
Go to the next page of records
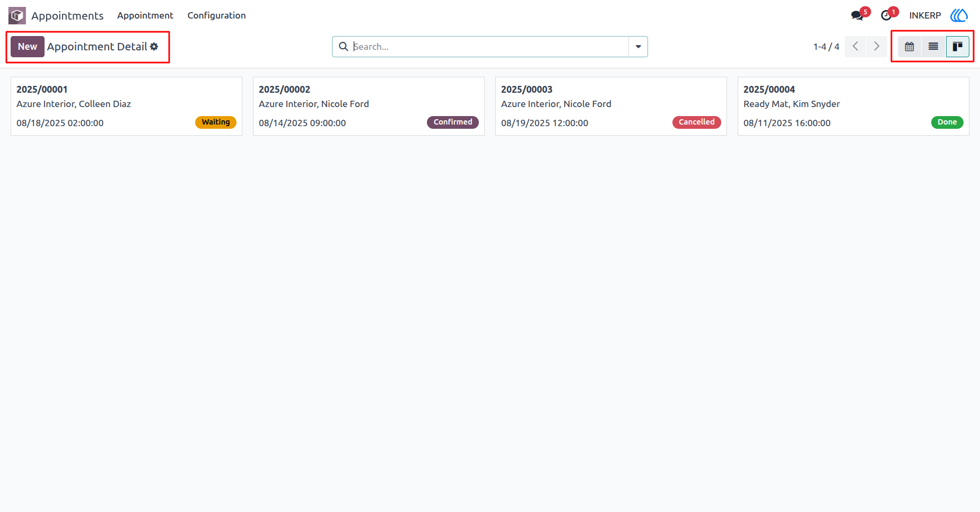point(877,47)
